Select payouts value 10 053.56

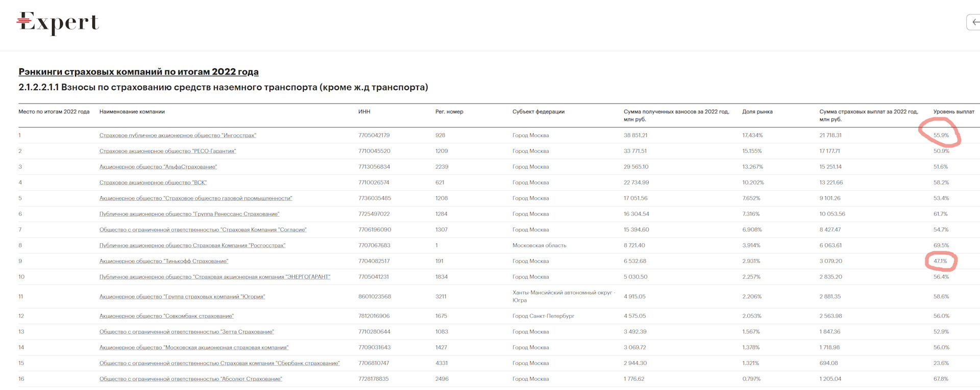pyautogui.click(x=832, y=214)
